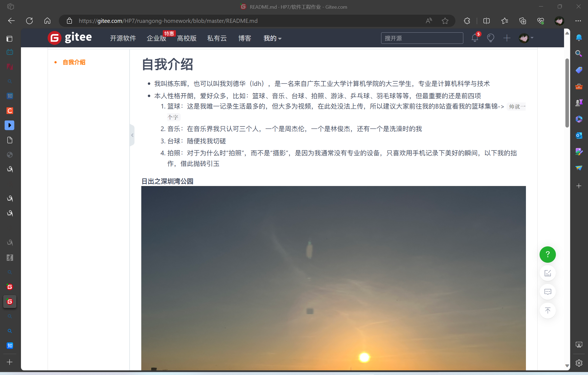Screen dimensions: 588x375
Task: Open Microsoft 365 icon in the right sidebar
Action: tap(579, 119)
